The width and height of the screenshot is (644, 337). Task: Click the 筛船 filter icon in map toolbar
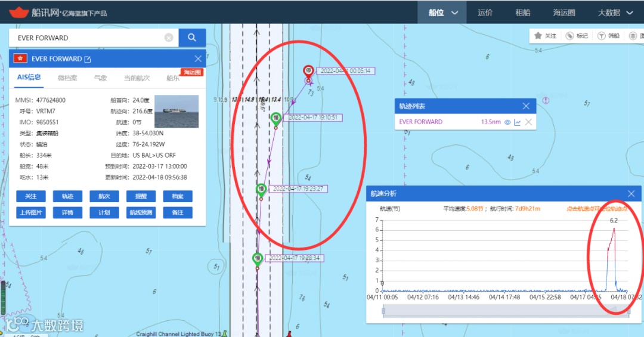(601, 36)
